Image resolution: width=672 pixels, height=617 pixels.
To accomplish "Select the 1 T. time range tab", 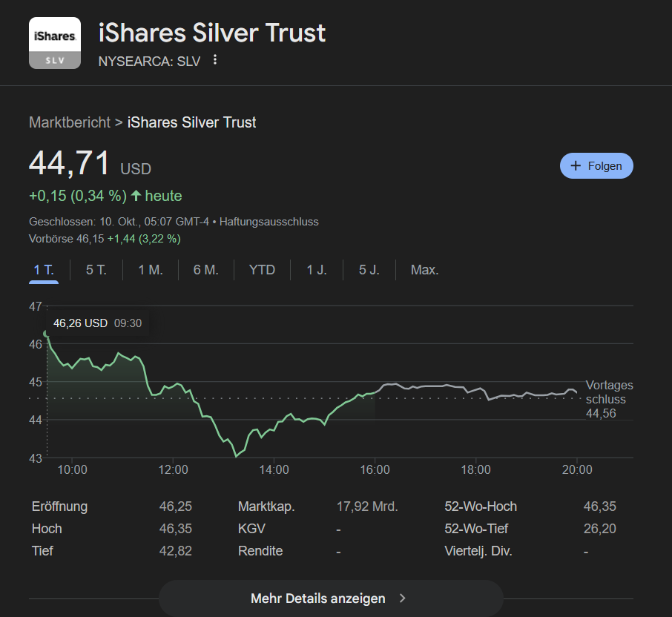I will pos(44,270).
